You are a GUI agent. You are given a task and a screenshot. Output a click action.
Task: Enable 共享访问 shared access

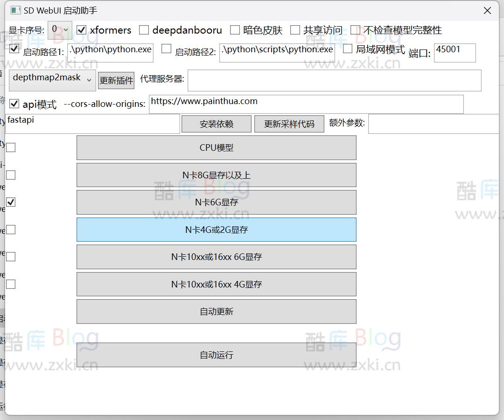pyautogui.click(x=295, y=30)
